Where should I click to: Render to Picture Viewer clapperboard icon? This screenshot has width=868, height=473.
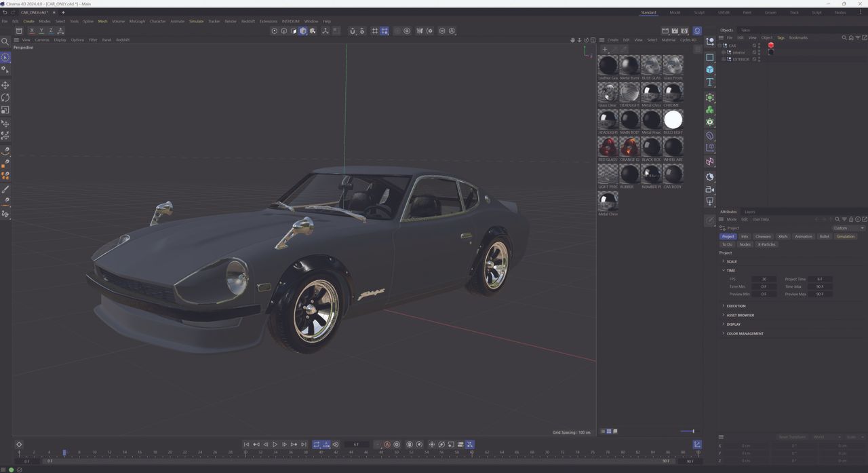(675, 31)
